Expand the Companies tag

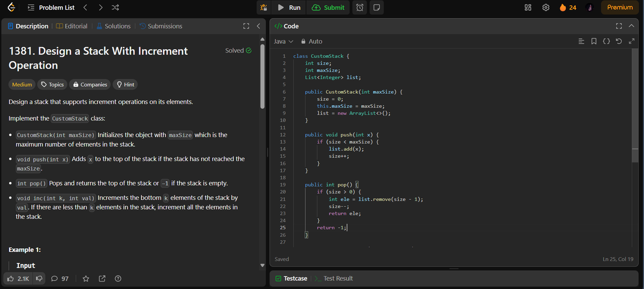tap(90, 84)
